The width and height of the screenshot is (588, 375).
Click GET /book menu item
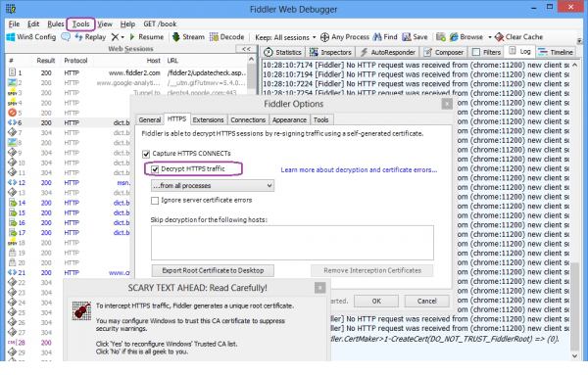pyautogui.click(x=160, y=23)
